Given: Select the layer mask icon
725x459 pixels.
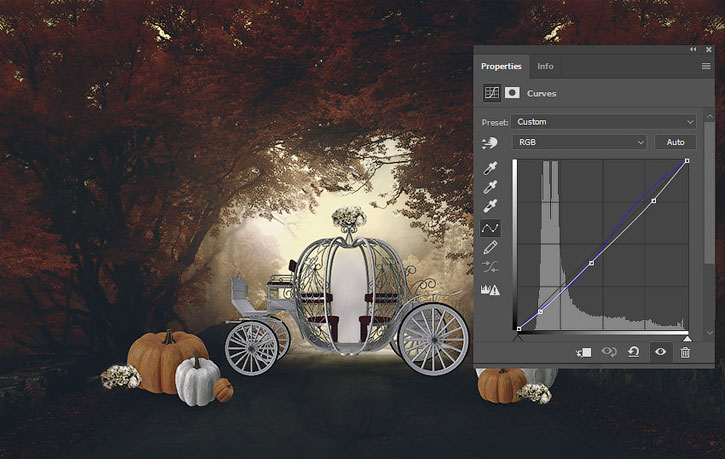Looking at the screenshot, I should (512, 93).
